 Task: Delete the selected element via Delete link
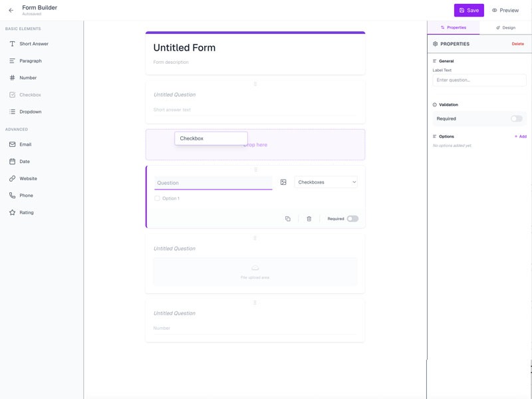point(518,44)
